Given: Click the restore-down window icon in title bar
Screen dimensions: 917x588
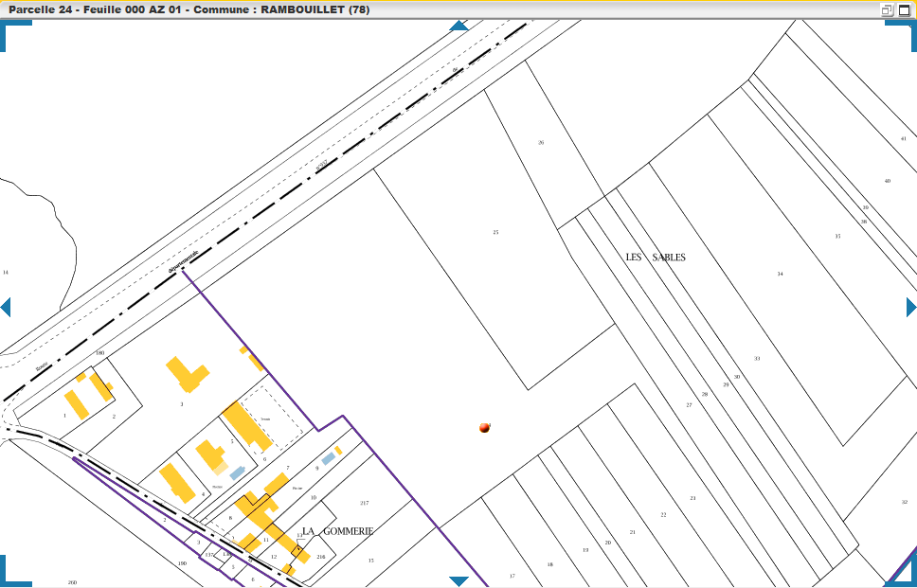Looking at the screenshot, I should [x=887, y=9].
